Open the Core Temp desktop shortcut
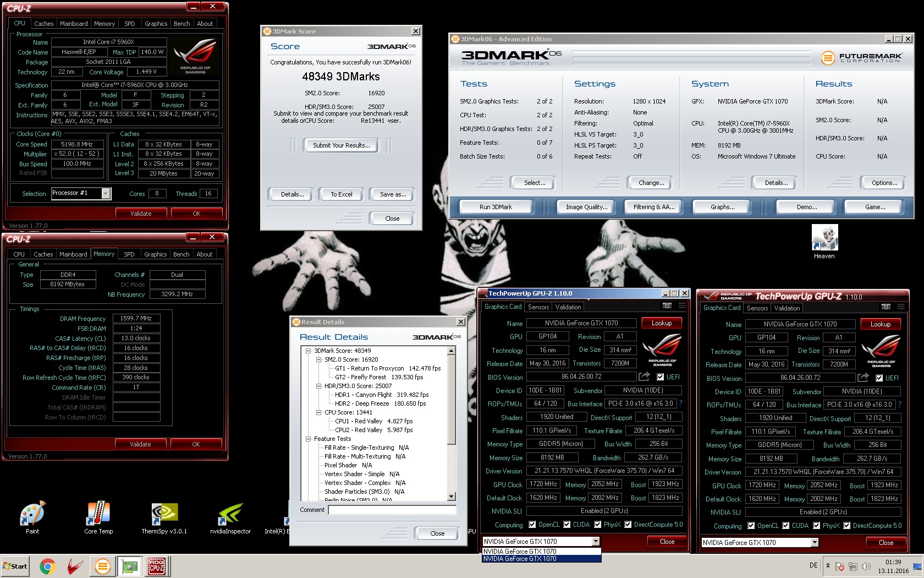The width and height of the screenshot is (924, 578). point(98,517)
